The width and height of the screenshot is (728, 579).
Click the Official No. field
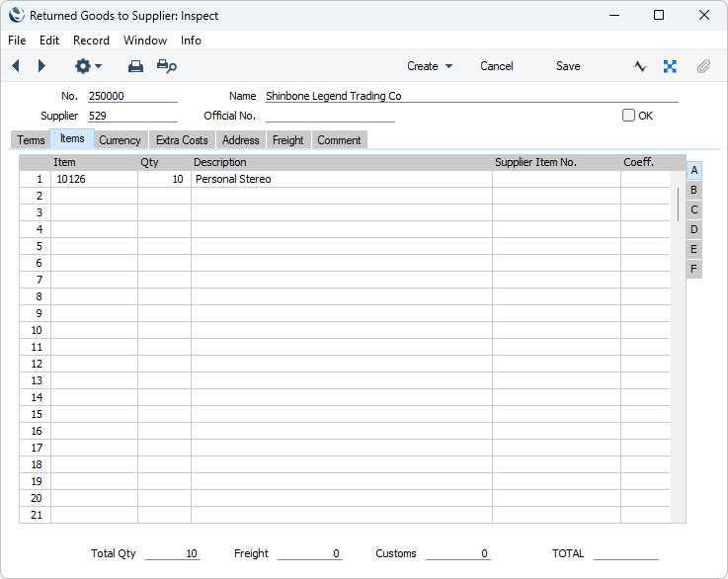[330, 116]
